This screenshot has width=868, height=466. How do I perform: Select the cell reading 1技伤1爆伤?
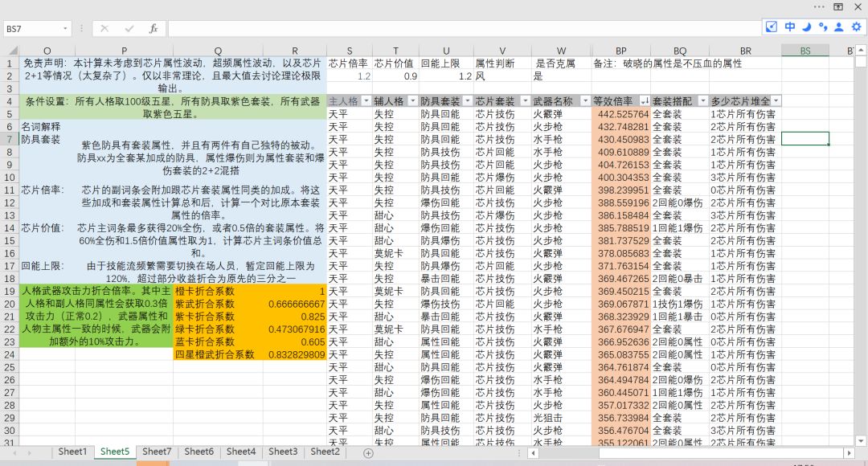680,304
